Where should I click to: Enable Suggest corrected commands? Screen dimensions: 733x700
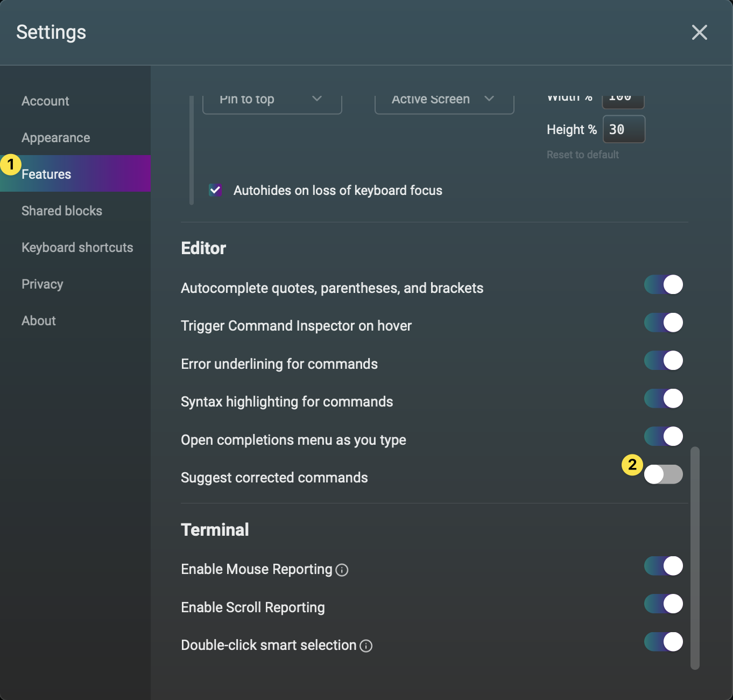[663, 474]
